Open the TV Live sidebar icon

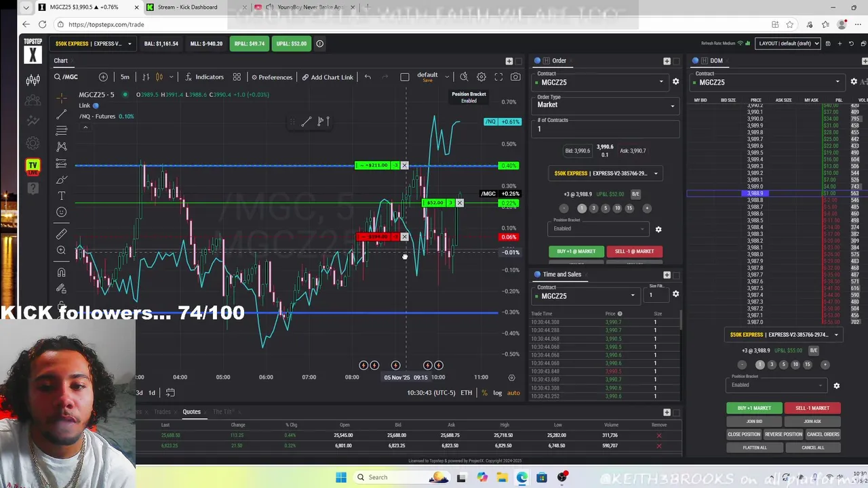33,166
